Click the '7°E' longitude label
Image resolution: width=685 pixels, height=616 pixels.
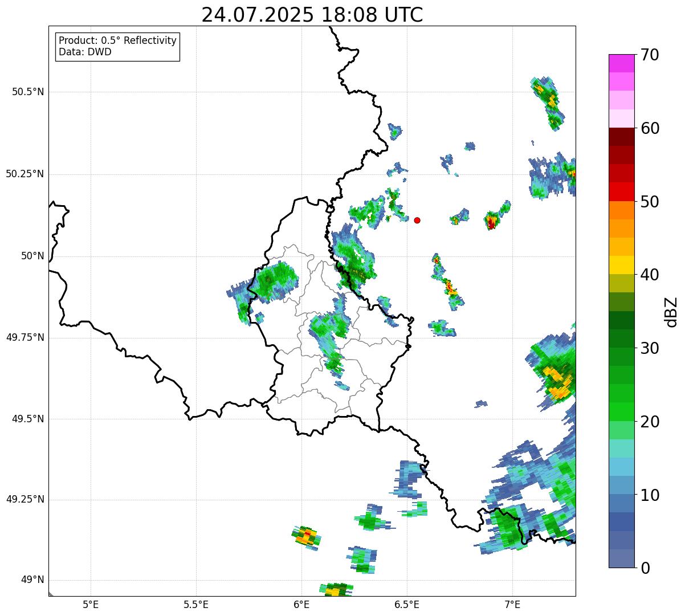coord(512,604)
